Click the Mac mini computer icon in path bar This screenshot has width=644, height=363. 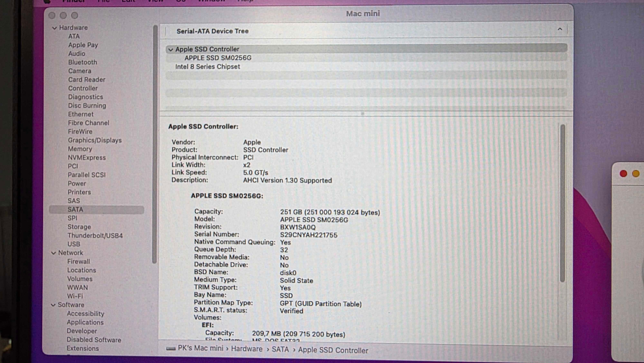[x=171, y=348]
